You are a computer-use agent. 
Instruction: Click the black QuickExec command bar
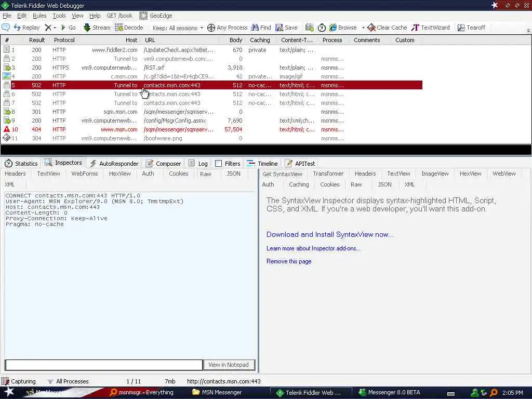point(265,150)
